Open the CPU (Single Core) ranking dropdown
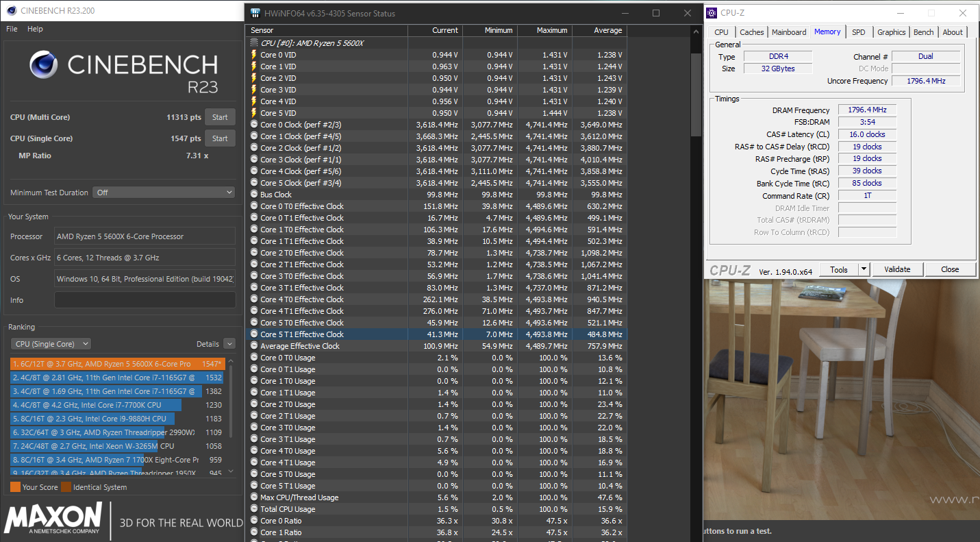Viewport: 980px width, 542px height. (51, 344)
